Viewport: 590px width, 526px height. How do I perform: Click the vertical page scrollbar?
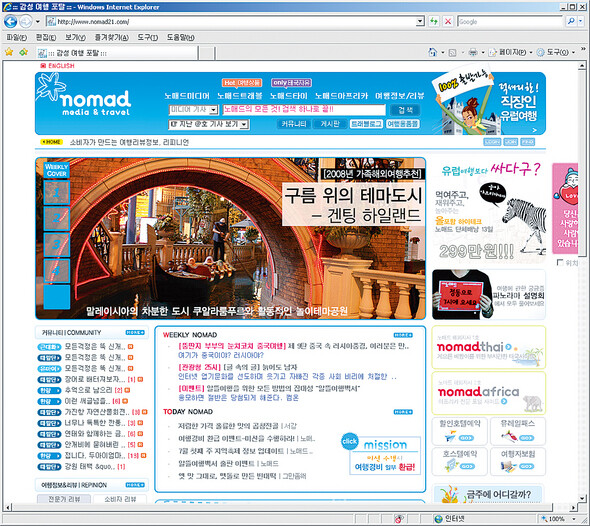[x=582, y=283]
